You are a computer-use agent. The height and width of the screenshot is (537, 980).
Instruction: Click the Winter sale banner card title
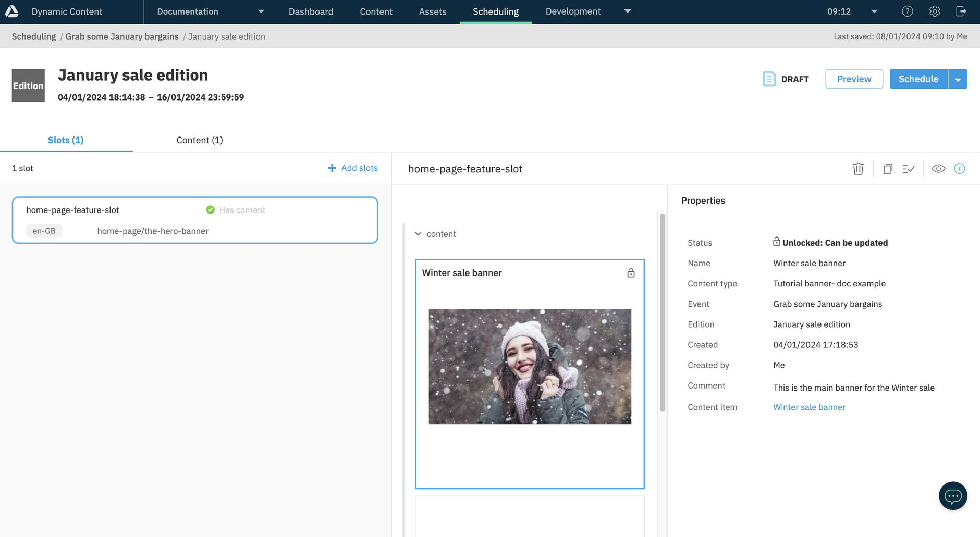click(462, 273)
